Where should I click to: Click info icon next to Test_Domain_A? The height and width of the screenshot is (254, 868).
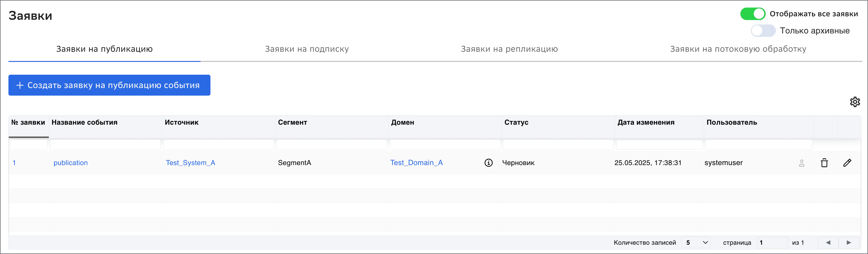pyautogui.click(x=488, y=163)
